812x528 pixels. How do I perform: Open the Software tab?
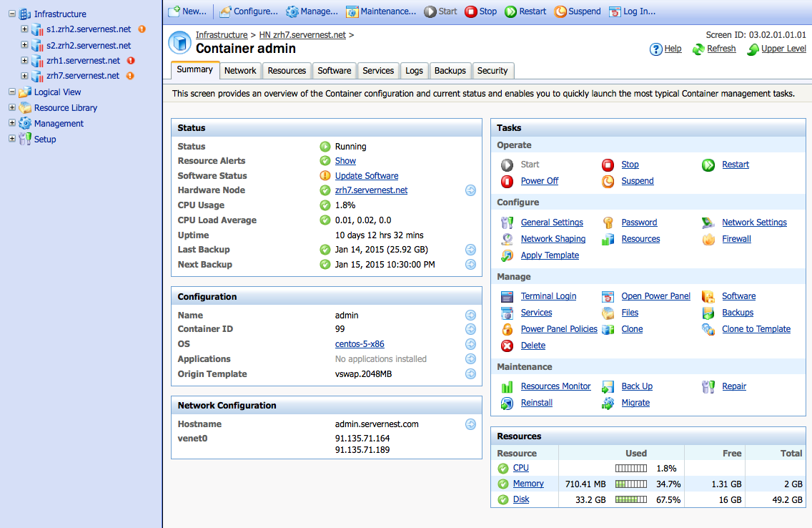tap(334, 70)
